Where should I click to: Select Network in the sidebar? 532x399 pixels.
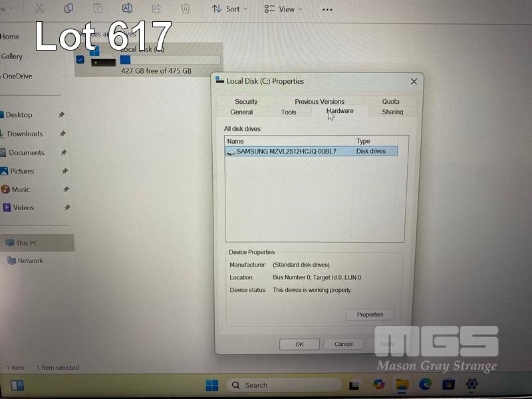coord(25,261)
